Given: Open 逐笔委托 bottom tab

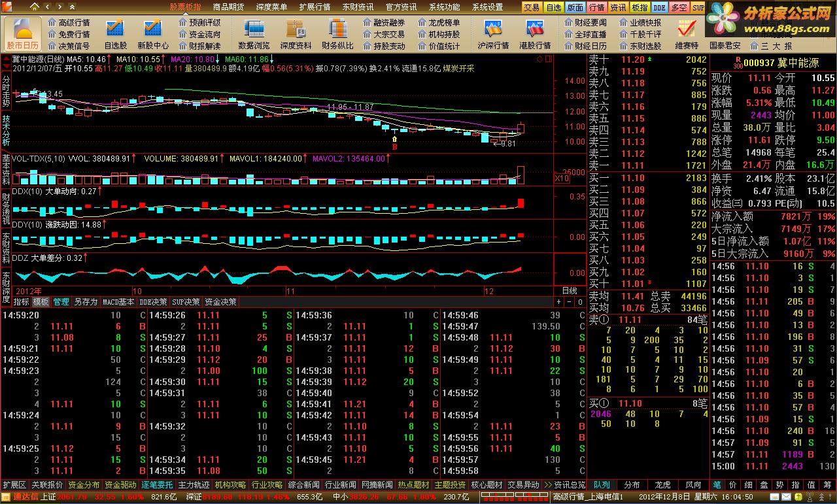Looking at the screenshot, I should (157, 485).
